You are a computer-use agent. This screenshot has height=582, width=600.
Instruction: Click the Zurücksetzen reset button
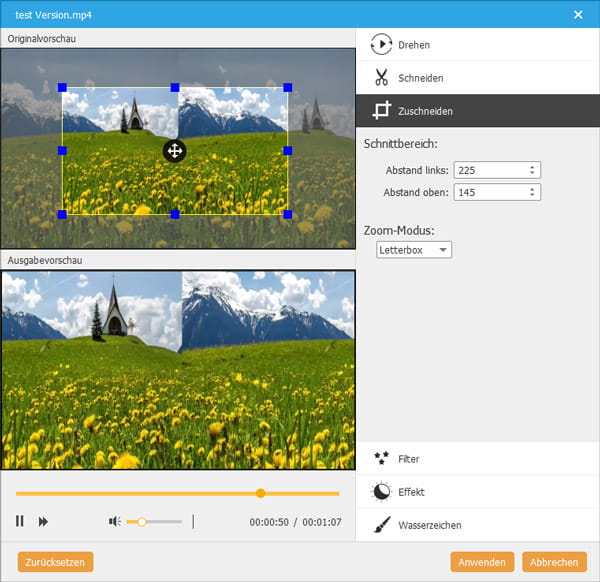pos(55,562)
